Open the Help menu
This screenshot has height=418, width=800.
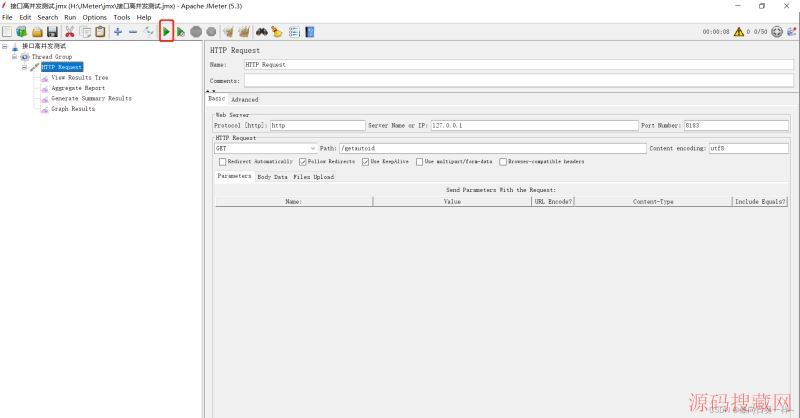144,17
